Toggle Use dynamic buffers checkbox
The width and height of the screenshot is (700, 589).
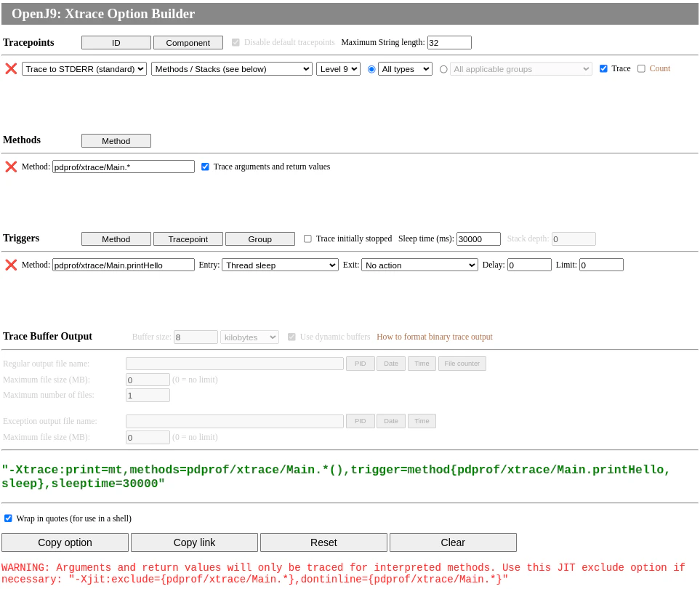[291, 337]
